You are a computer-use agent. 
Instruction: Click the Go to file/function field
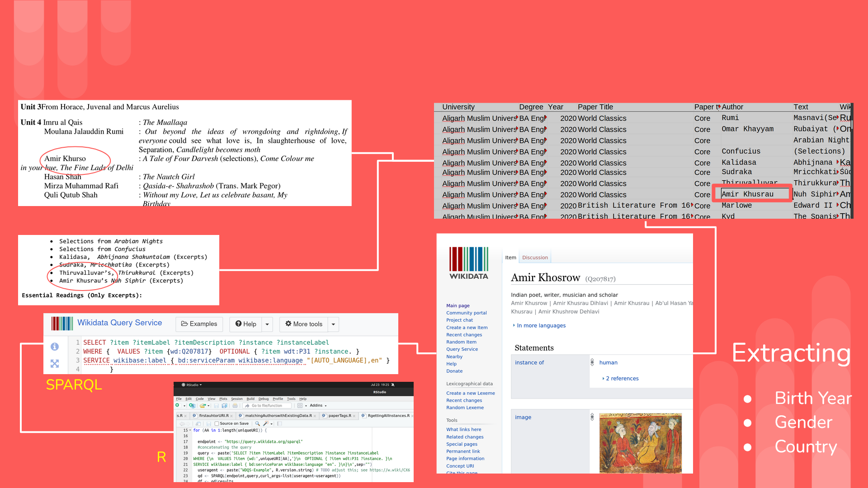click(267, 405)
